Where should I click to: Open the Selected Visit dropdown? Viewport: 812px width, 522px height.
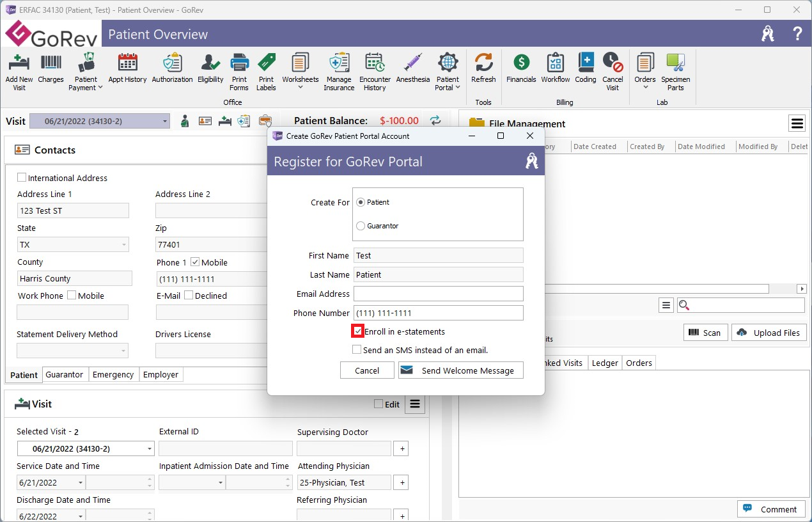coord(150,449)
